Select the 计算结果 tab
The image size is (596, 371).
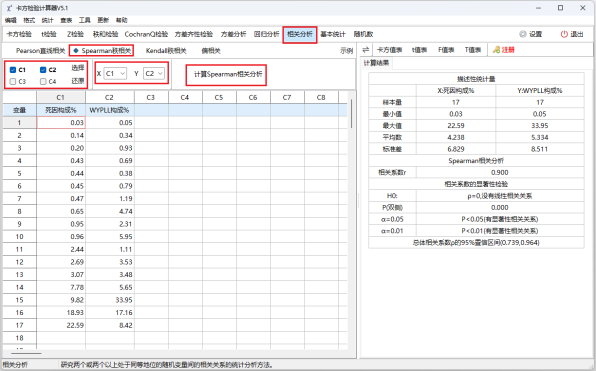point(376,63)
